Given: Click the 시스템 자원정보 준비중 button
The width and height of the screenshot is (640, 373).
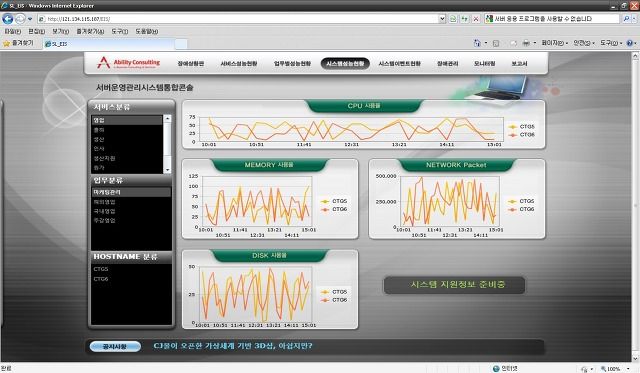Looking at the screenshot, I should click(x=454, y=284).
